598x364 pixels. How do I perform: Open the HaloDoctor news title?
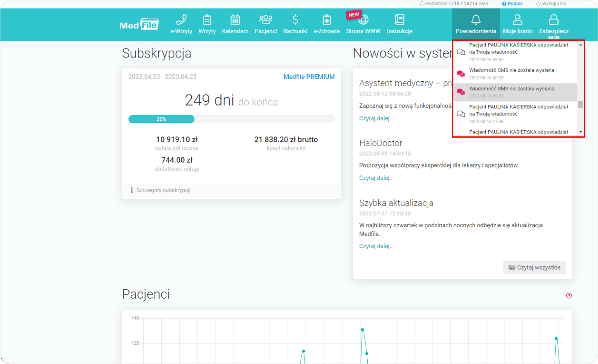(x=380, y=143)
